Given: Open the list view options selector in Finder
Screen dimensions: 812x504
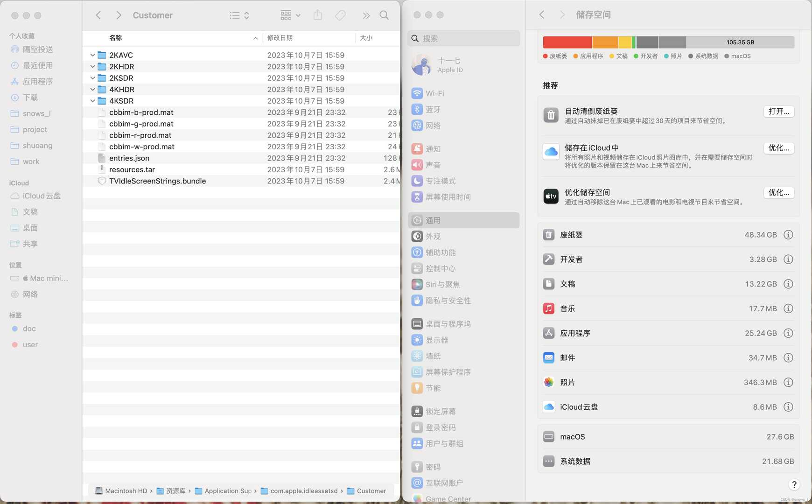Looking at the screenshot, I should click(239, 15).
